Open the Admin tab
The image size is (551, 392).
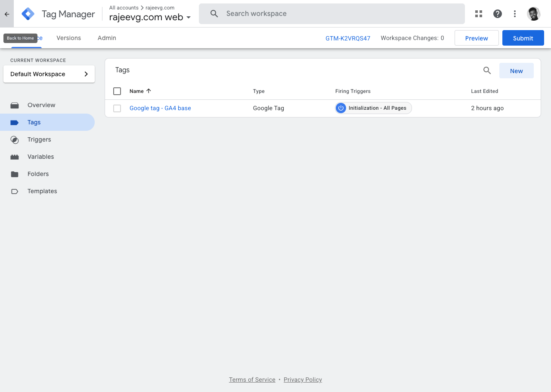click(106, 38)
